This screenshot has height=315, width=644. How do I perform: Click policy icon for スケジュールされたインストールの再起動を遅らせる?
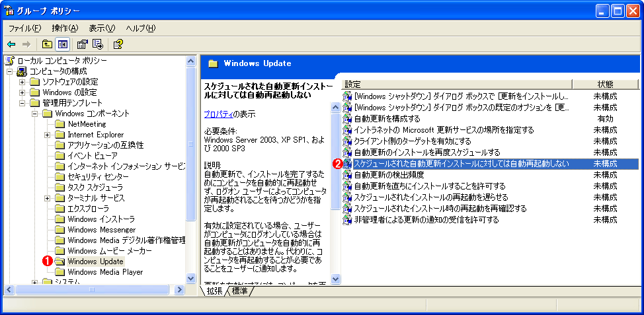click(x=348, y=197)
